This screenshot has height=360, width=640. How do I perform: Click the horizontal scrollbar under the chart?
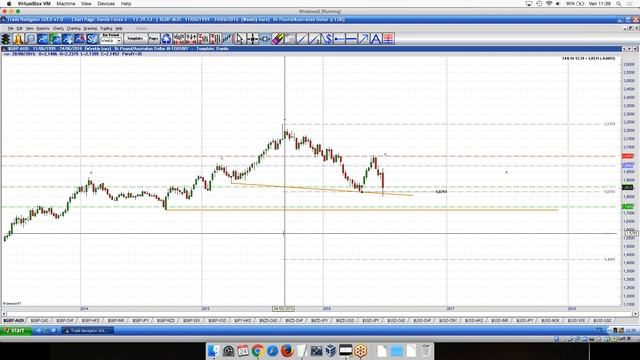320,314
